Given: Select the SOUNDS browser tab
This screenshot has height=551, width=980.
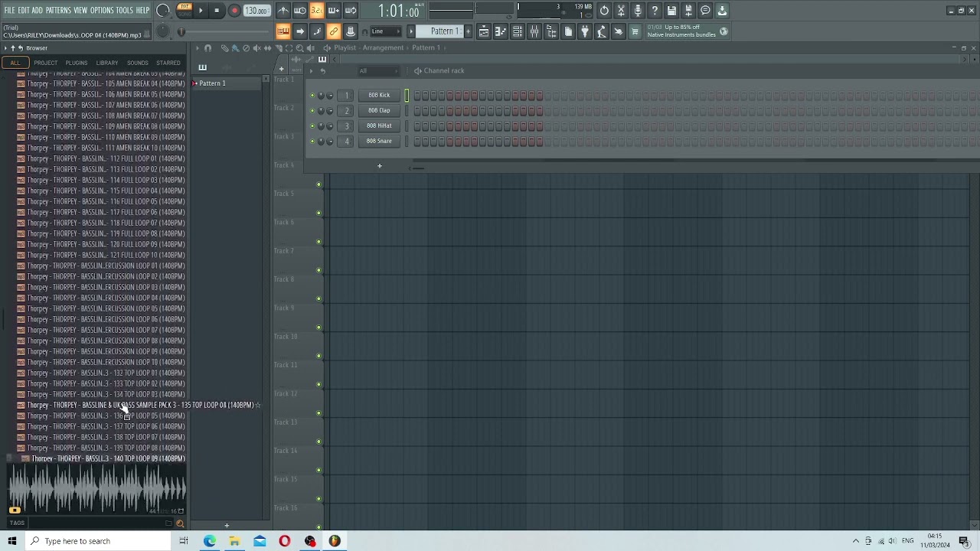Looking at the screenshot, I should [x=138, y=63].
